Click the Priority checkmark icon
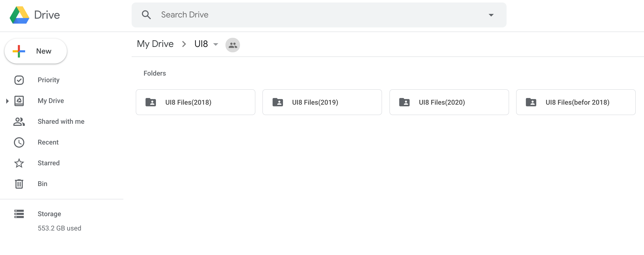 [x=19, y=80]
